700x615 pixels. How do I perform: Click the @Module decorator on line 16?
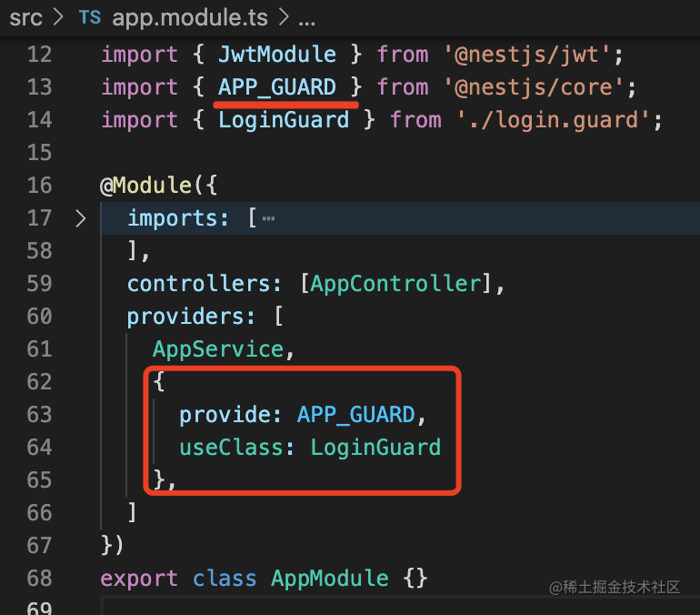(x=146, y=186)
